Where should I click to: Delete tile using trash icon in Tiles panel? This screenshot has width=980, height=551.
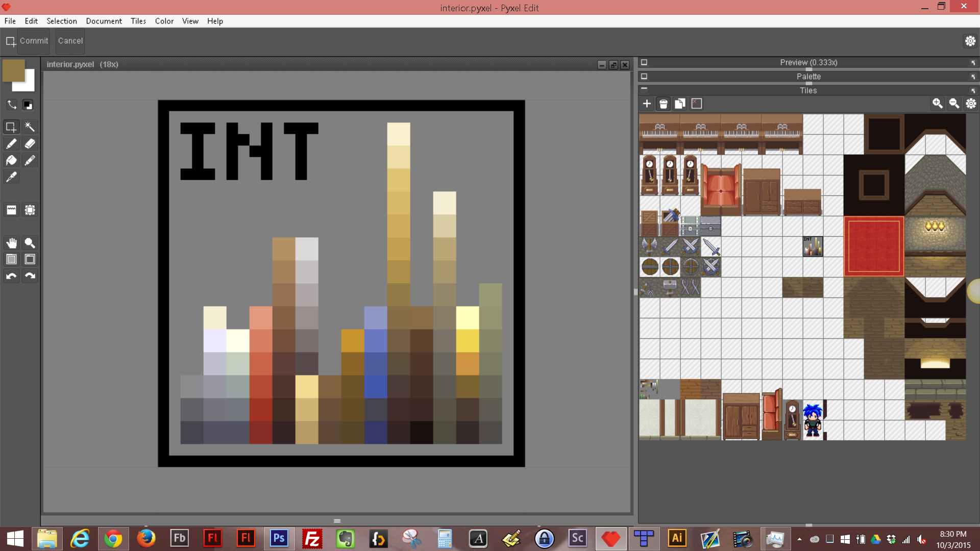coord(663,104)
